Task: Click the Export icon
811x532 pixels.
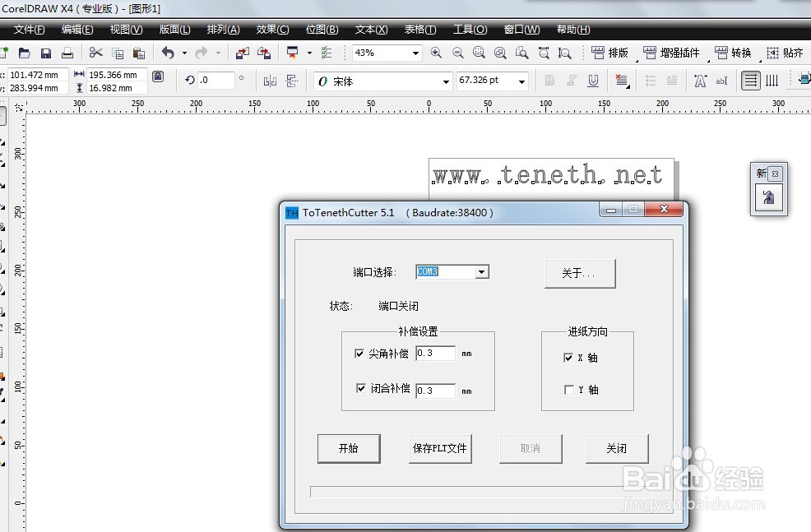Action: tap(265, 53)
